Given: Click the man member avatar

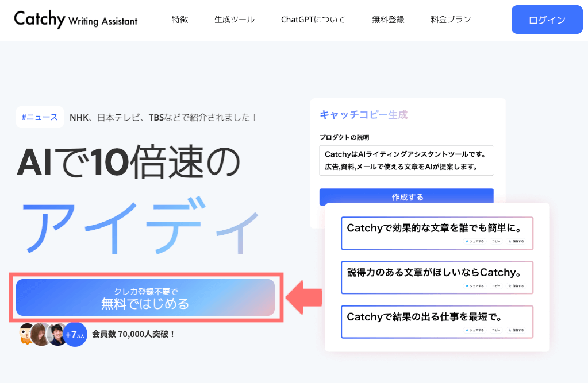Looking at the screenshot, I should (57, 334).
